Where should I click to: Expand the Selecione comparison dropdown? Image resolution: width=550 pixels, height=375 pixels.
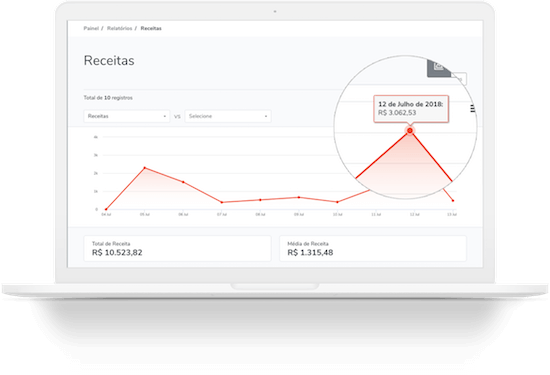tap(228, 116)
